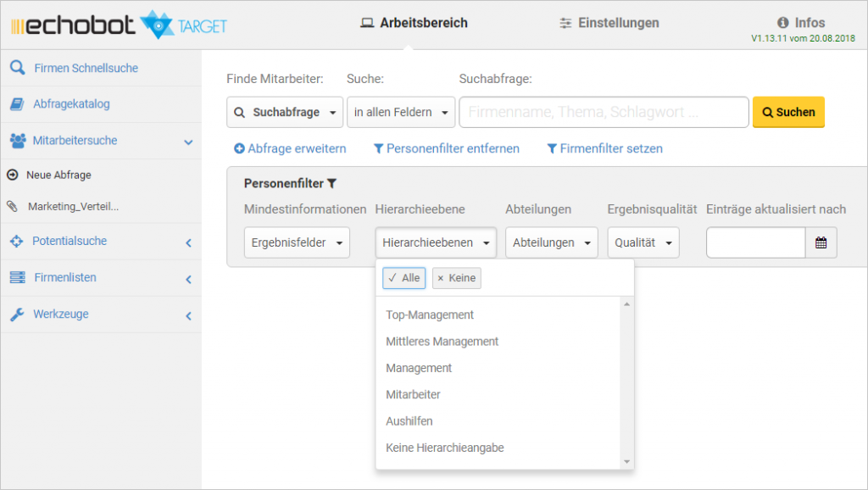Expand the Qualität dropdown
The image size is (868, 490).
pyautogui.click(x=643, y=242)
